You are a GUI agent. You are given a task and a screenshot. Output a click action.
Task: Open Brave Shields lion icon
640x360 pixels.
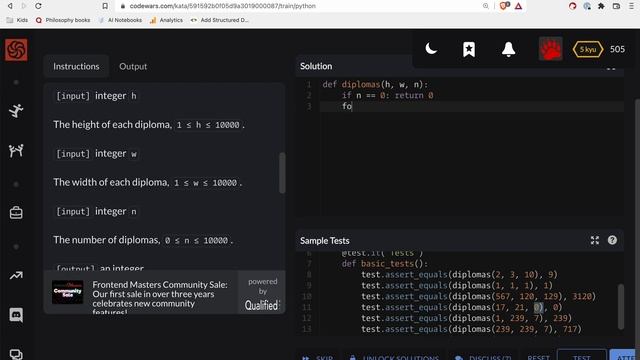(504, 6)
